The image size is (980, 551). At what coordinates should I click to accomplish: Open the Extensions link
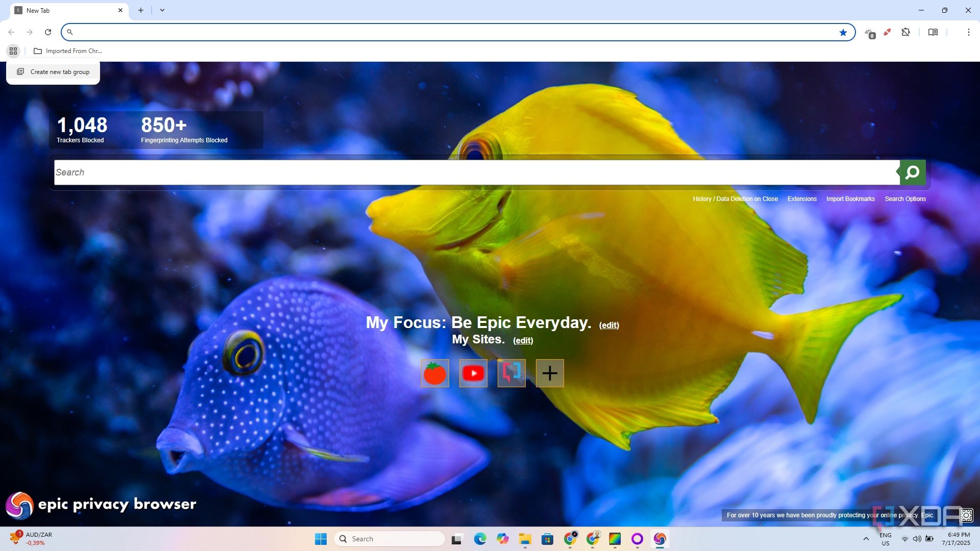[x=802, y=199]
